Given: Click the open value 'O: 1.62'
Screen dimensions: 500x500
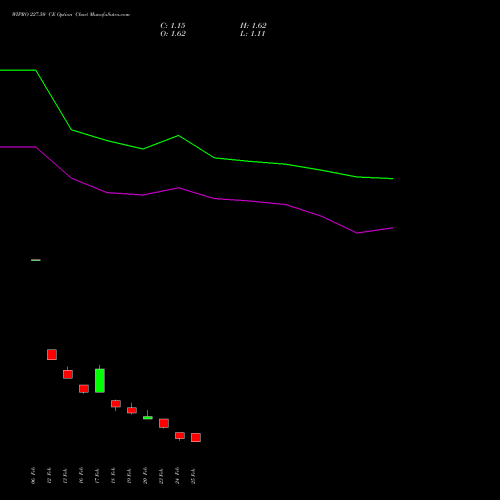Looking at the screenshot, I should (173, 34).
